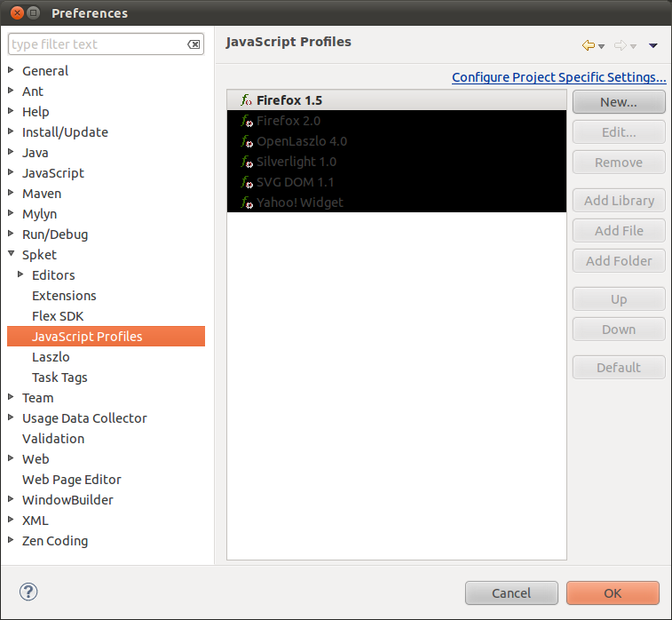
Task: Select Flex SDK in the preferences tree
Action: (x=58, y=316)
